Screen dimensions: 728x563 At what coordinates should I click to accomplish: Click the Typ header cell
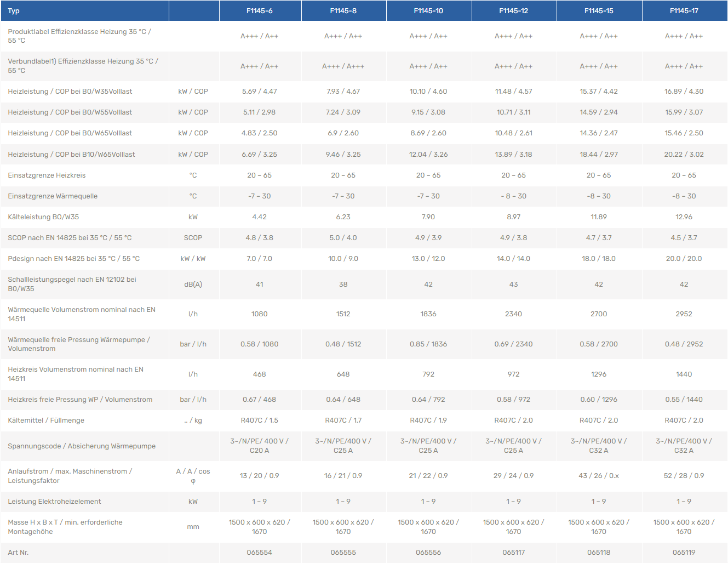tap(14, 11)
